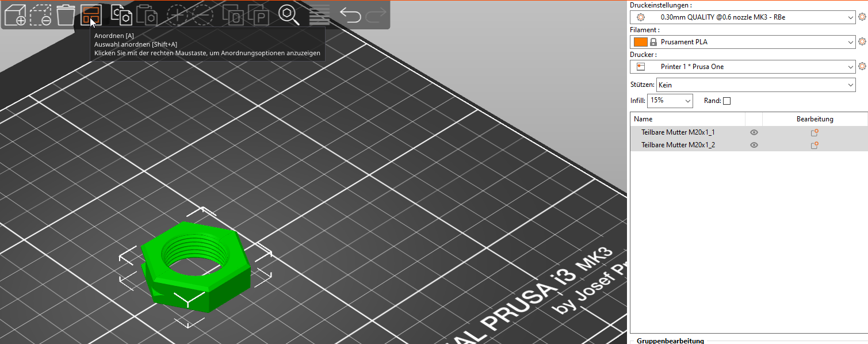868x344 pixels.
Task: Edit the printer preset via gear icon
Action: click(862, 66)
